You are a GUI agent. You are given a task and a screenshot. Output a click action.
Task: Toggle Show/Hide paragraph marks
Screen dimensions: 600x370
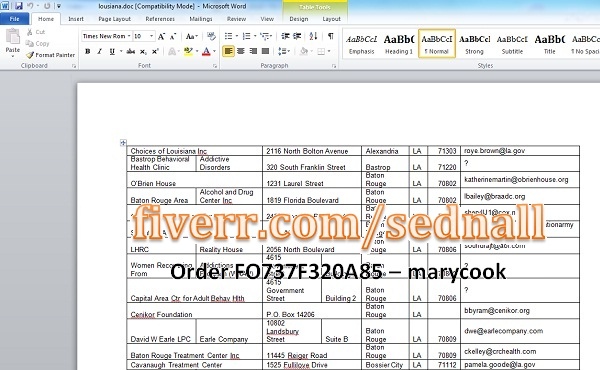331,36
